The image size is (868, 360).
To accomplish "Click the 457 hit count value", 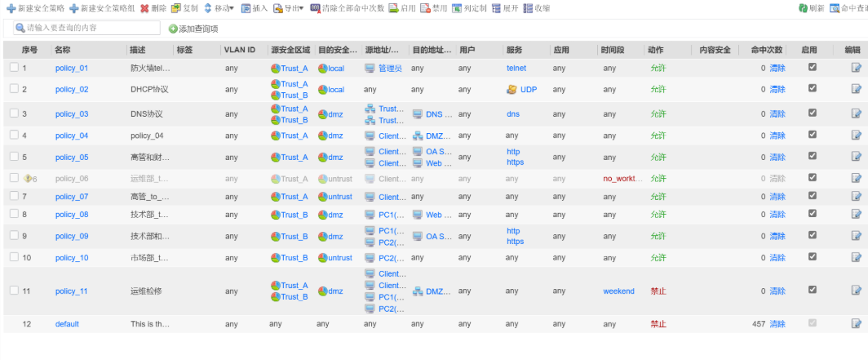I will pos(759,324).
